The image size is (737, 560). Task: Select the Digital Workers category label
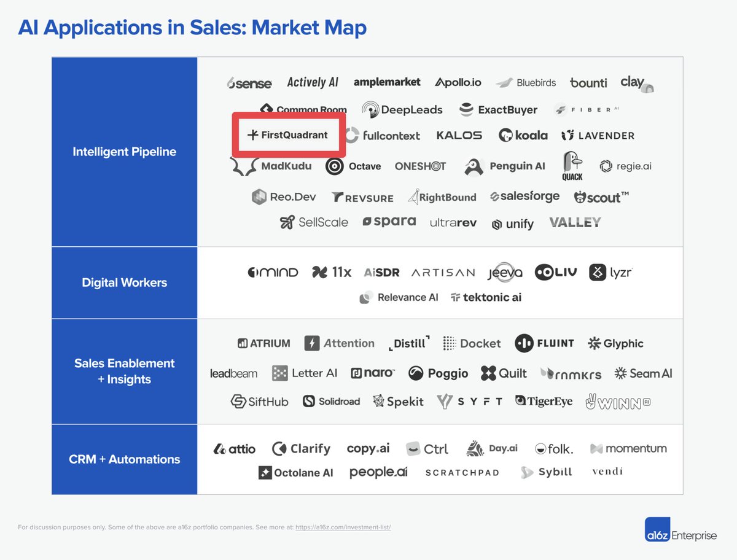pyautogui.click(x=124, y=282)
